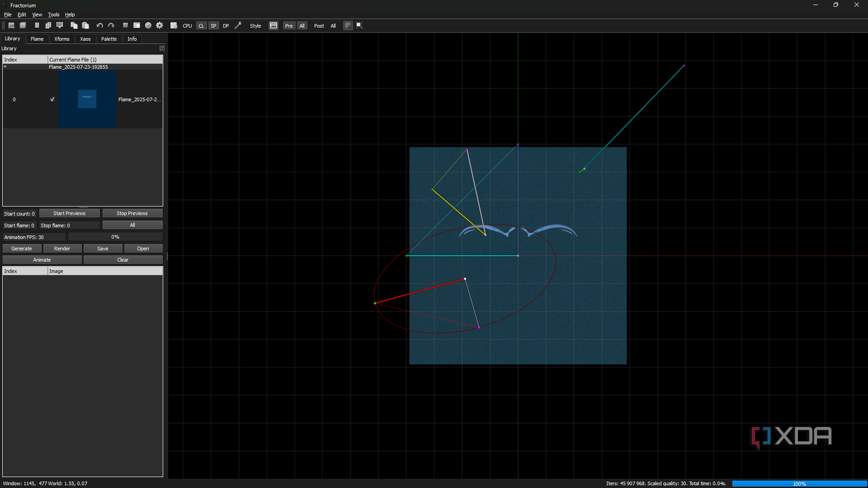Click the Animation FPS field

click(34, 237)
